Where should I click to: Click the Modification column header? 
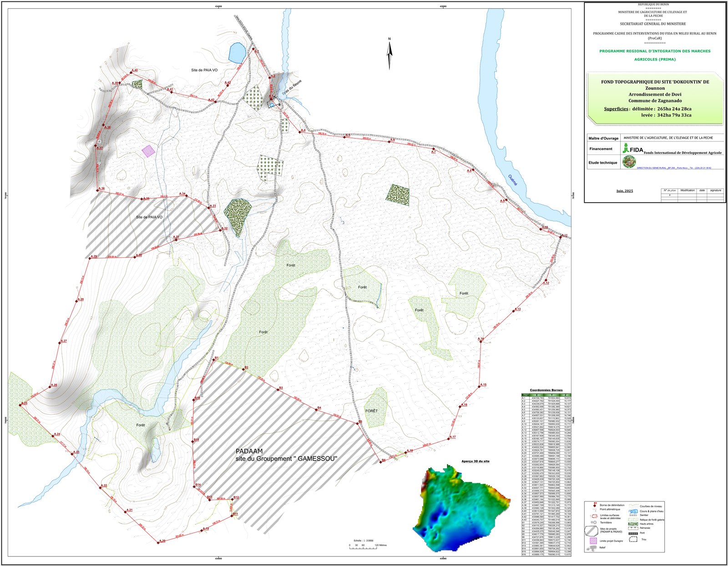tap(688, 190)
